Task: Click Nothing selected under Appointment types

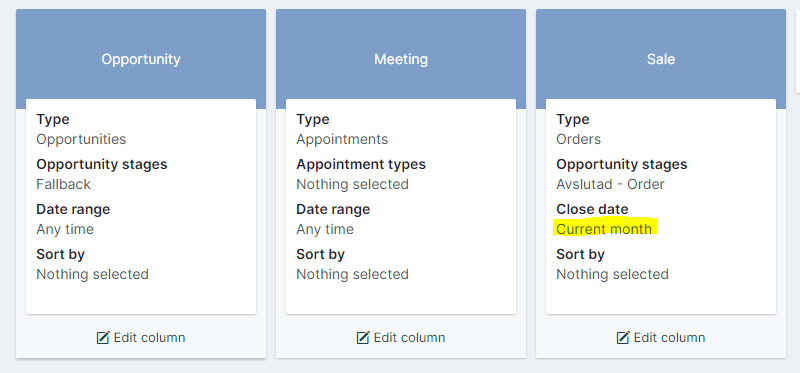Action: (x=353, y=184)
